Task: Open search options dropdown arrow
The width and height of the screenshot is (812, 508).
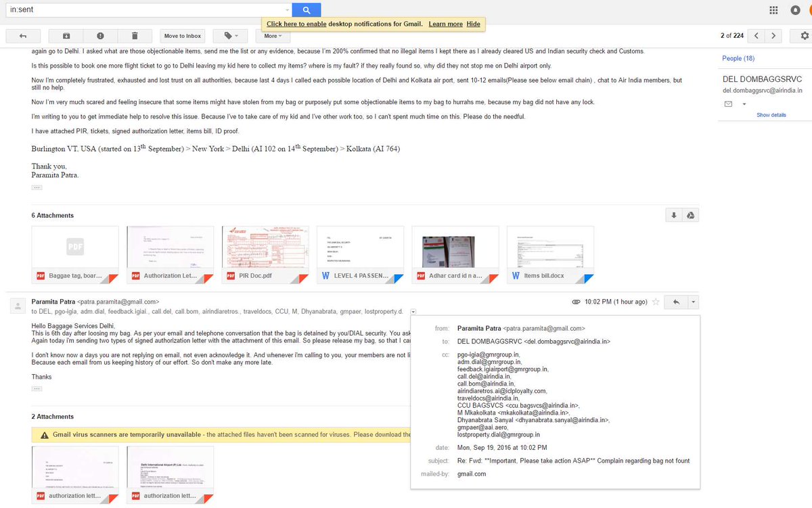Action: [288, 10]
